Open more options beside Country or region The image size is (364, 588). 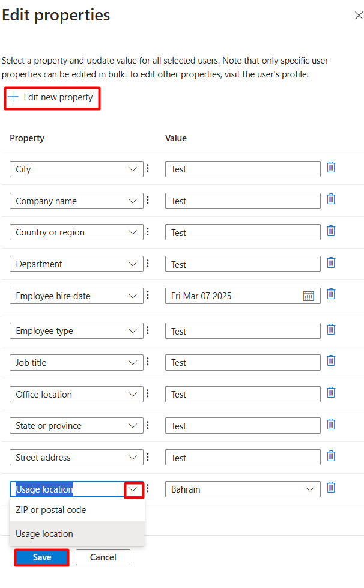click(148, 232)
